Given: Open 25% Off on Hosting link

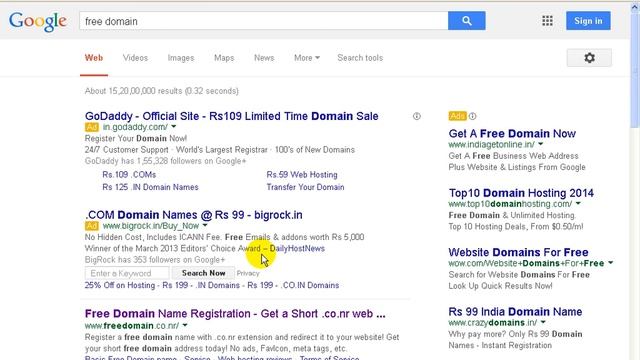Looking at the screenshot, I should point(120,285).
